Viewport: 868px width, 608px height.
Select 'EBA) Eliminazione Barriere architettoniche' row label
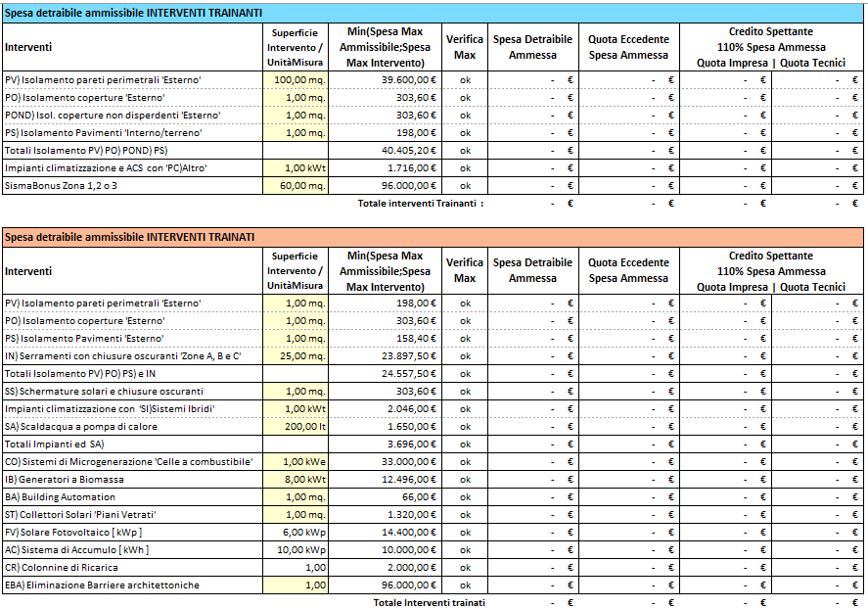(x=102, y=585)
